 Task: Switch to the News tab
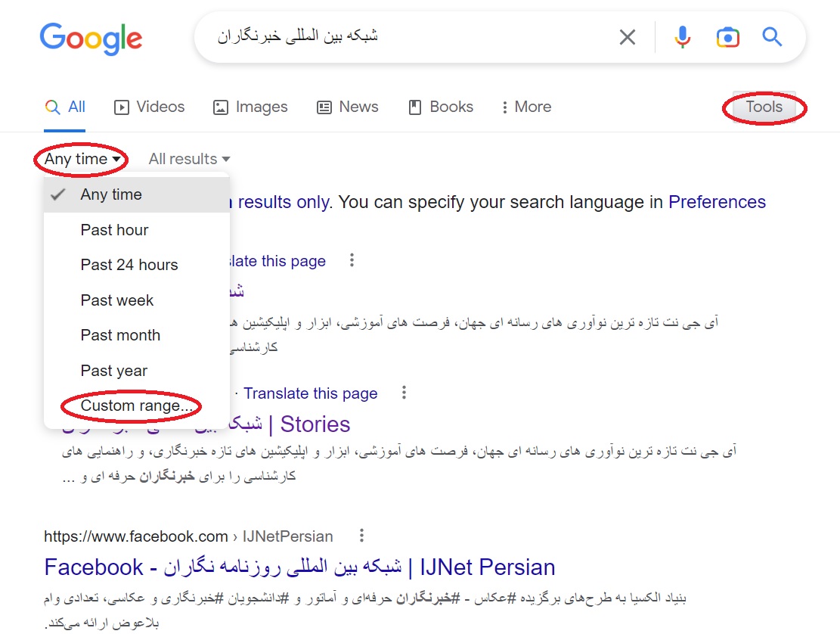(x=348, y=107)
